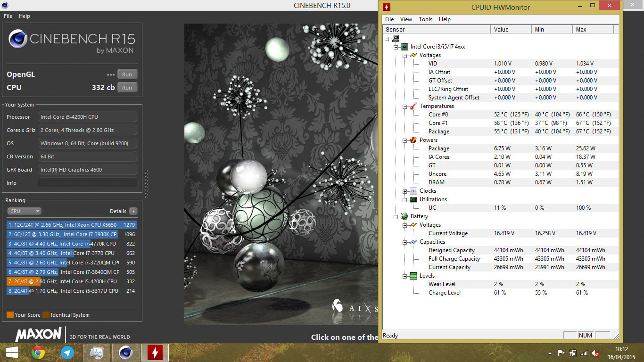Viewport: 644px width, 362px height.
Task: Collapse the Battery Voltages node
Action: coord(405,225)
